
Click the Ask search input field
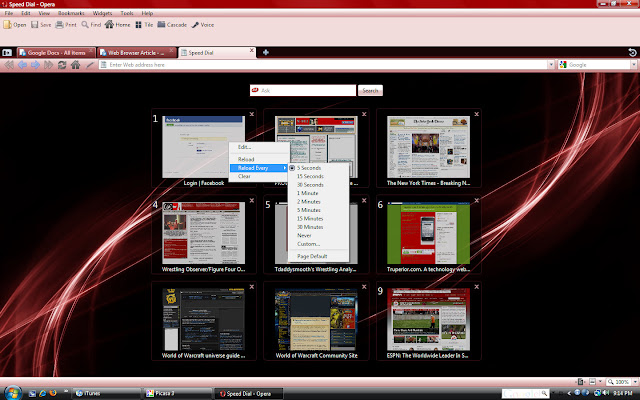[x=303, y=91]
